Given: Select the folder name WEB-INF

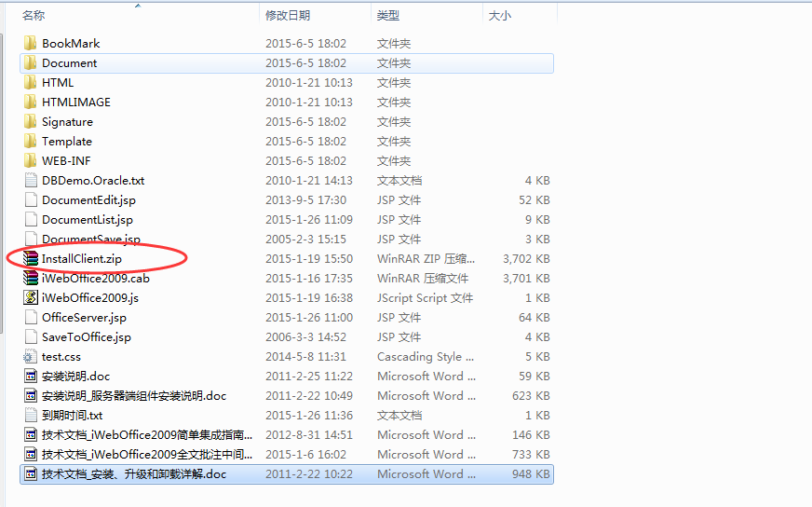Looking at the screenshot, I should point(66,160).
